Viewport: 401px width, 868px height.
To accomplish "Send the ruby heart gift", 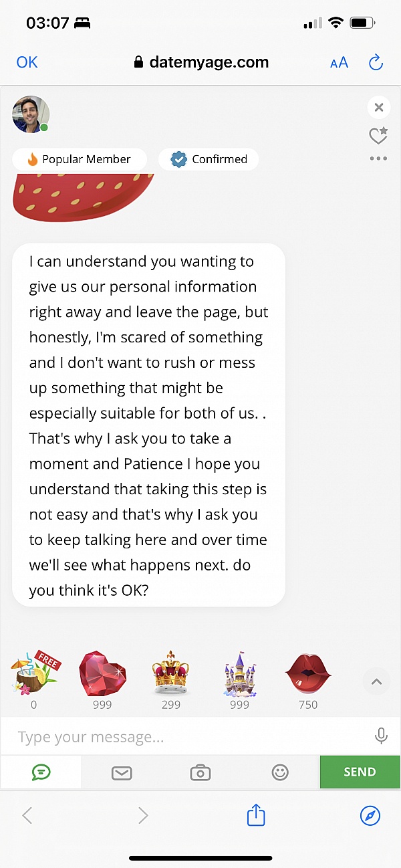I will click(102, 673).
